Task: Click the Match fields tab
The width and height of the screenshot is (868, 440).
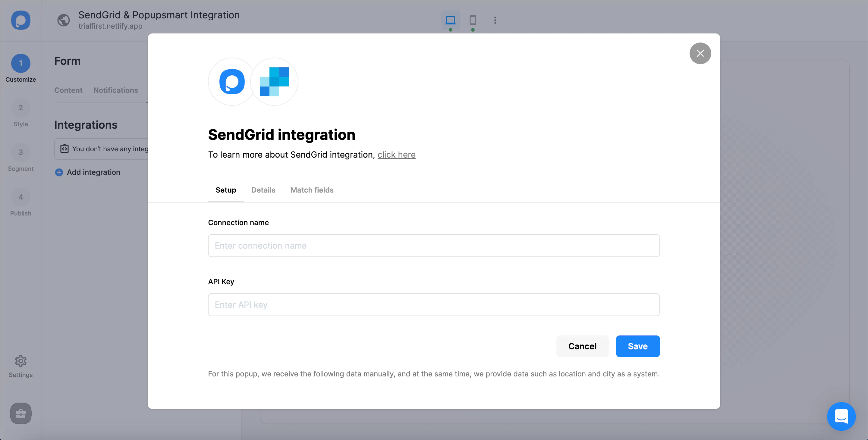Action: click(312, 190)
